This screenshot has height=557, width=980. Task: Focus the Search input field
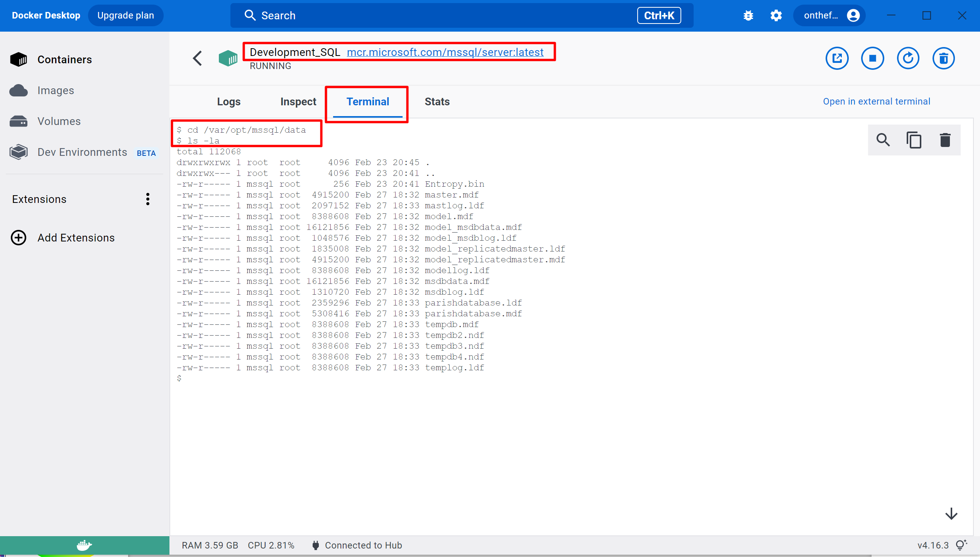[x=462, y=15]
